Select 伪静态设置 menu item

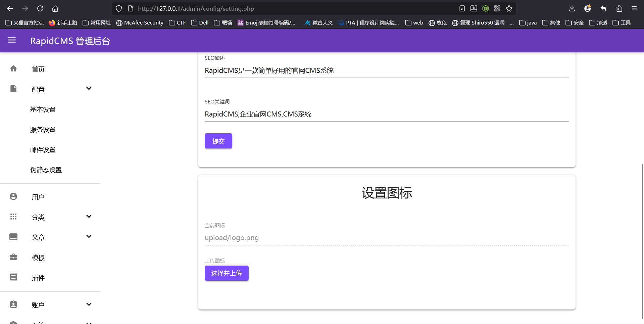click(x=46, y=170)
